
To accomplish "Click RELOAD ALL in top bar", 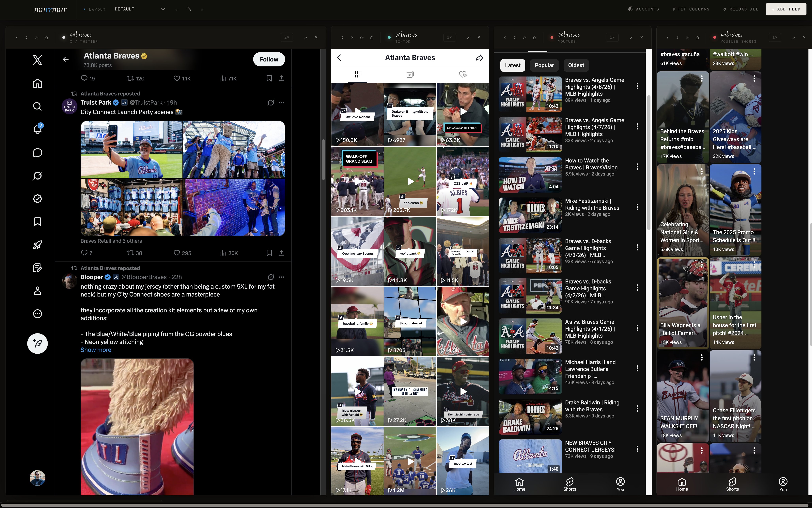I will pyautogui.click(x=741, y=9).
